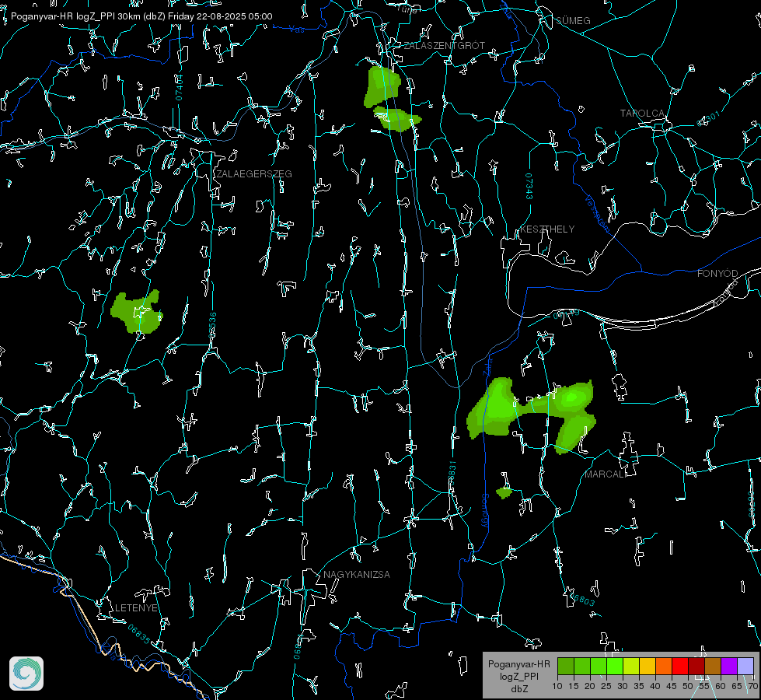The image size is (761, 700).
Task: Select the darkest green 10–15 dBZ legend swatch
Action: tap(566, 667)
